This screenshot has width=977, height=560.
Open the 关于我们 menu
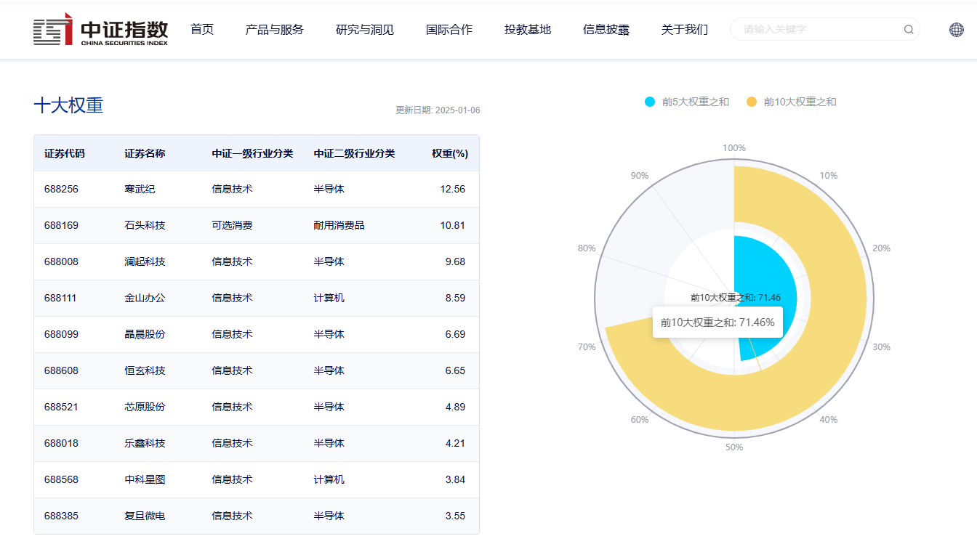[x=684, y=30]
